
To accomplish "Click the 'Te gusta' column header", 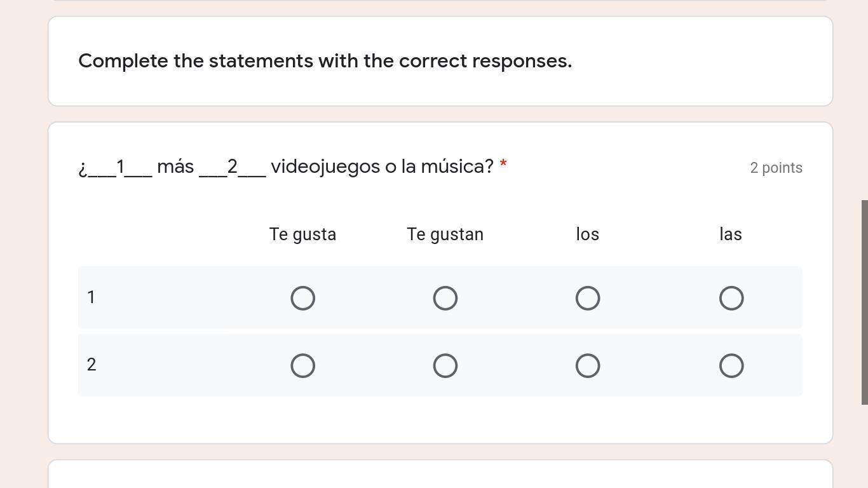I will click(302, 234).
